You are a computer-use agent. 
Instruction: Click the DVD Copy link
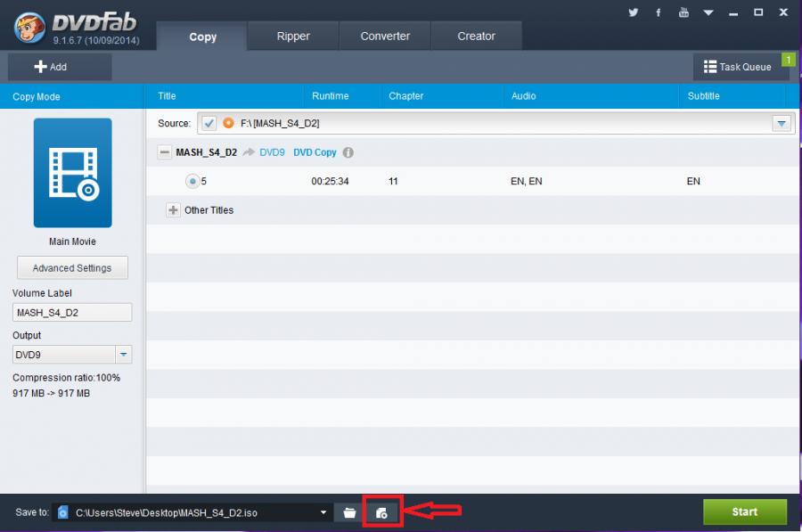(x=315, y=152)
